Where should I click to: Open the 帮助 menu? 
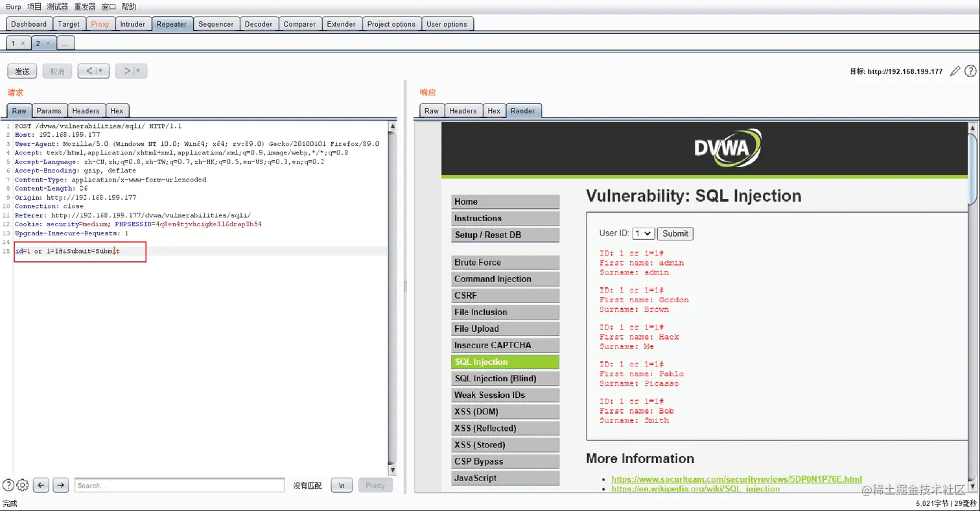click(x=129, y=7)
